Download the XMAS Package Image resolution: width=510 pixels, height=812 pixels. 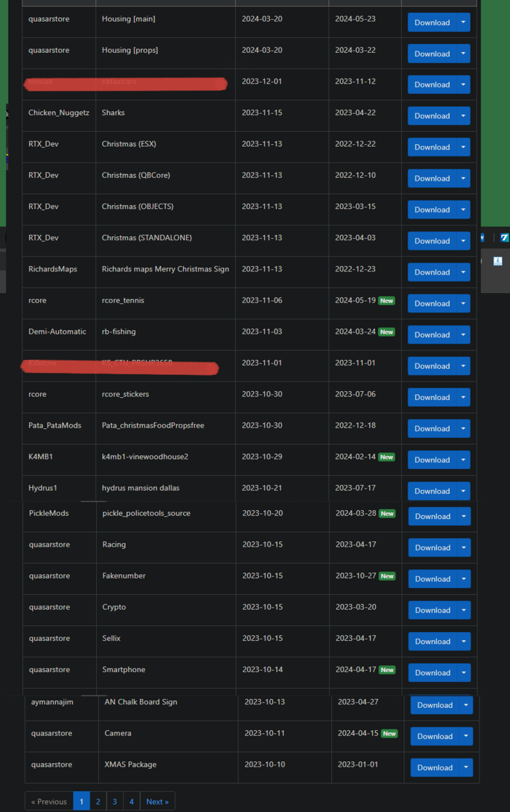435,767
